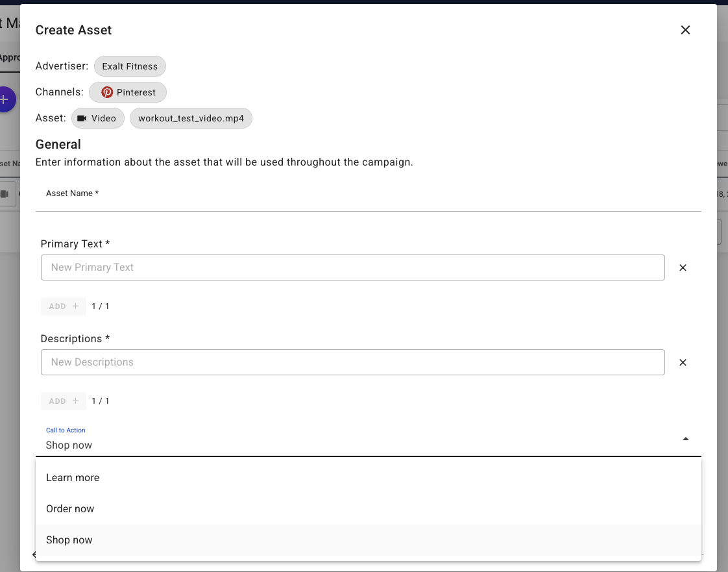Click into the New Descriptions input
Viewport: 728px width, 572px height.
click(352, 362)
